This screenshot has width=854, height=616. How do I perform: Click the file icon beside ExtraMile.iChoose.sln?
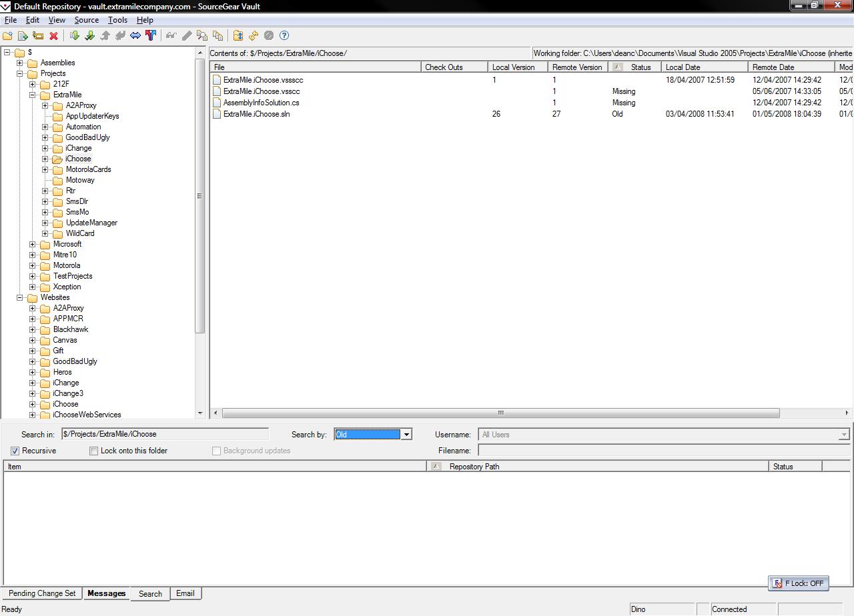(217, 114)
